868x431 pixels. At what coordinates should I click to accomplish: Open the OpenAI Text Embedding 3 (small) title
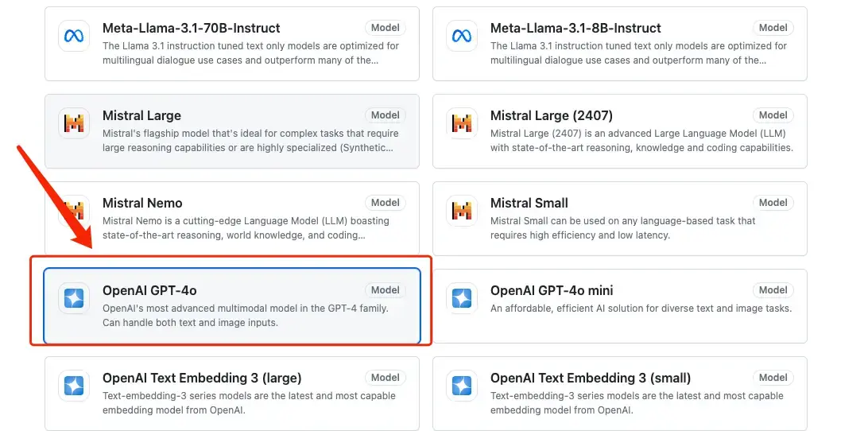tap(591, 379)
